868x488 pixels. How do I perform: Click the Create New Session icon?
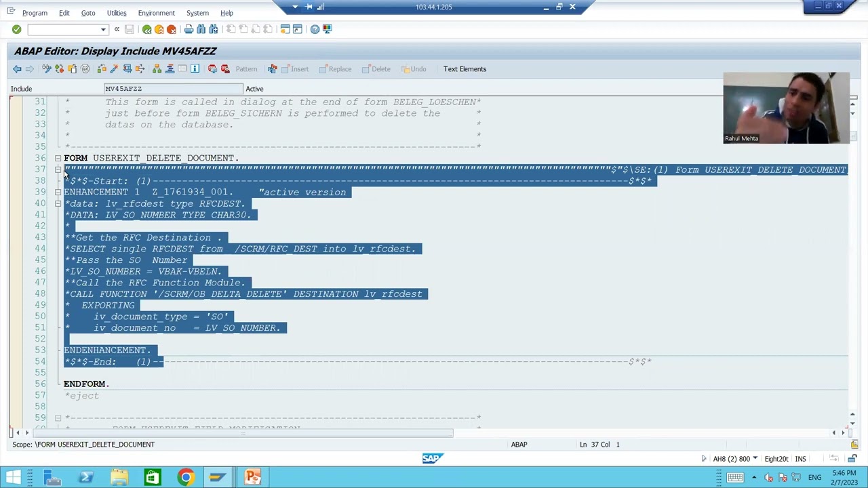coord(285,29)
